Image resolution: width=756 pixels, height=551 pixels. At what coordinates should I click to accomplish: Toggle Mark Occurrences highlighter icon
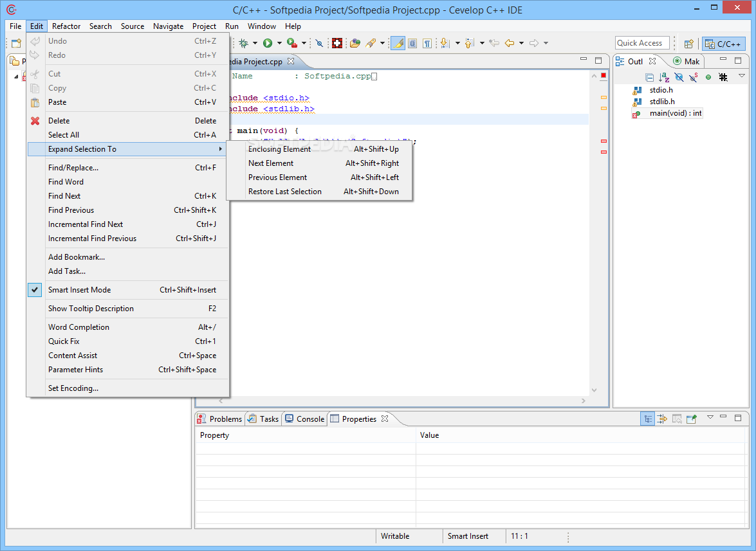click(398, 43)
